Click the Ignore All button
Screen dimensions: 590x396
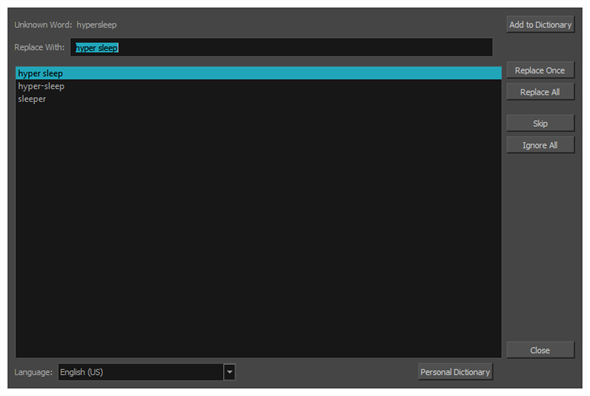(540, 145)
